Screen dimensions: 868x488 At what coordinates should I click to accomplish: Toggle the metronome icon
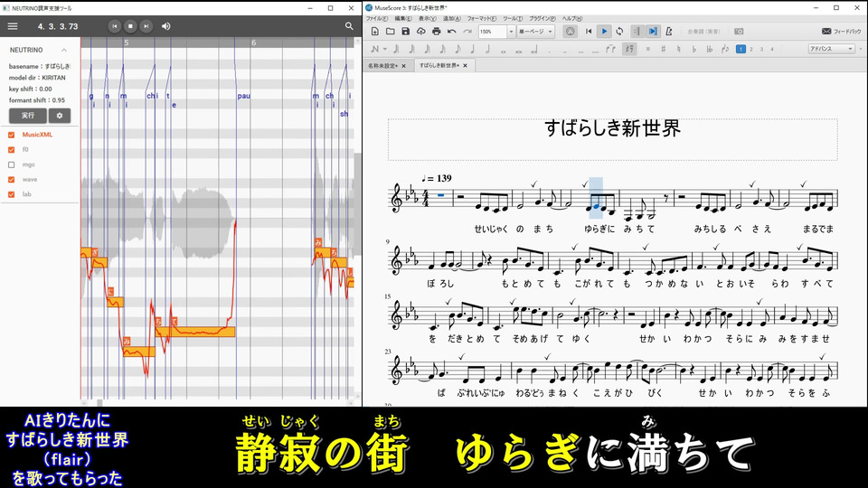pos(669,32)
